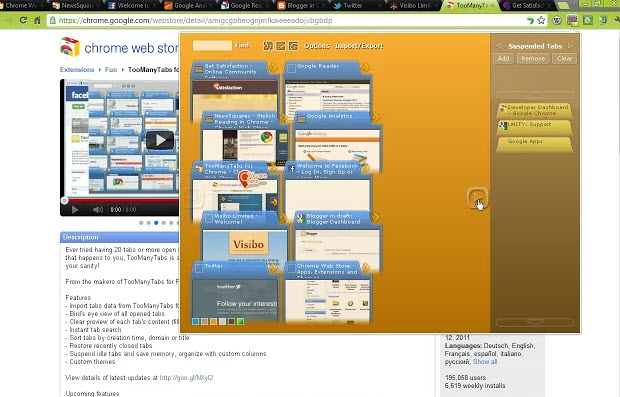Click the Show all languages link
The width and height of the screenshot is (620, 397).
click(x=485, y=362)
